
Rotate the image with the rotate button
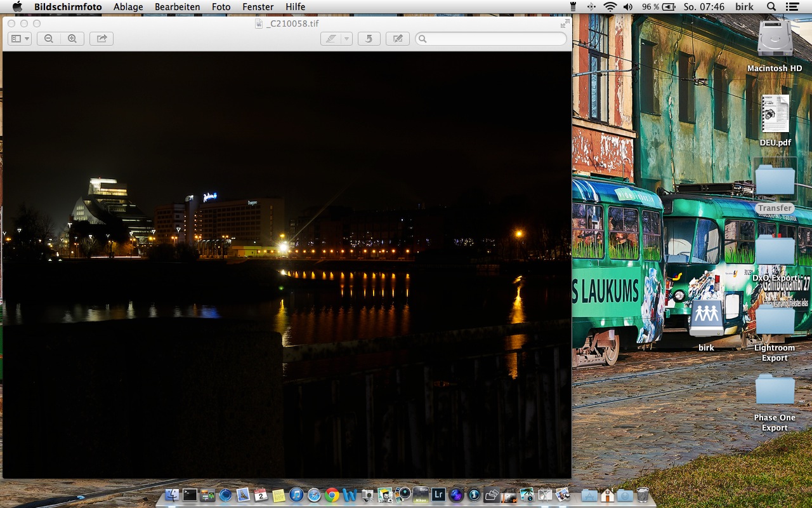[369, 39]
